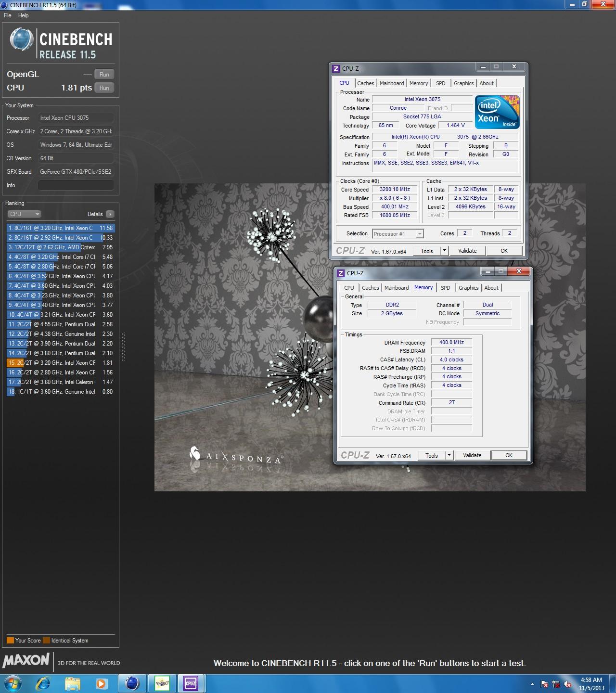Select ranking entry 18 1C/1T 3.60 GHz
Viewport: 616px width, 693px height.
(61, 392)
